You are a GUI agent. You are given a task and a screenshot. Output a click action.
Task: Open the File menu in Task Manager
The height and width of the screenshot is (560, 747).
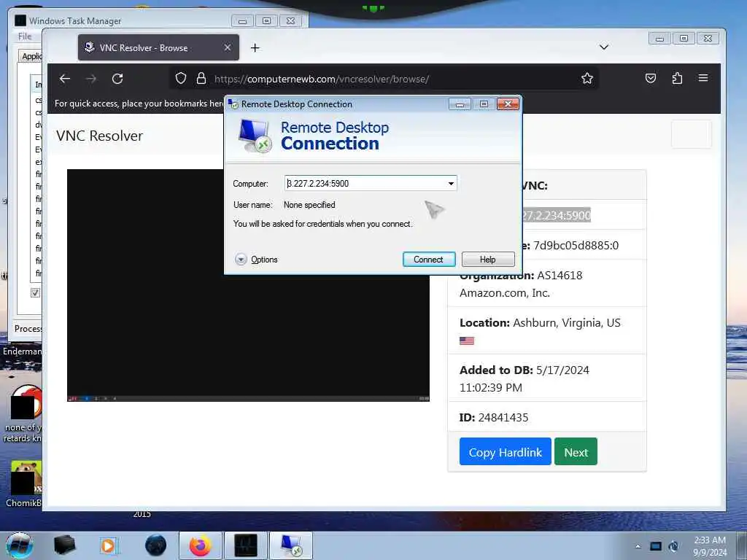point(25,36)
